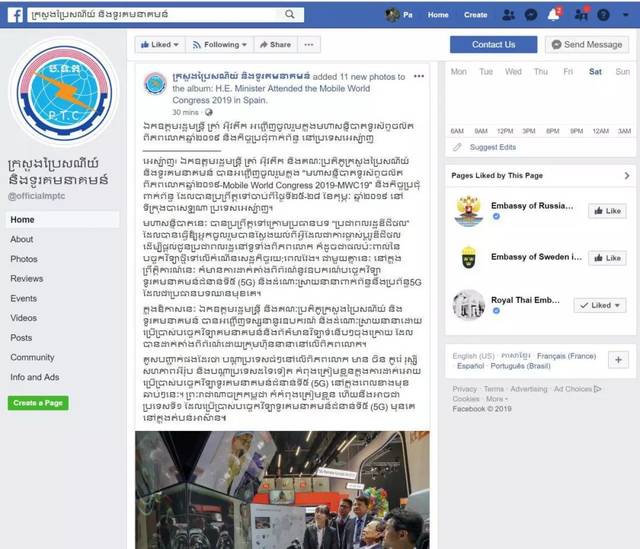
Task: Click the green Create a Page button
Action: [38, 403]
